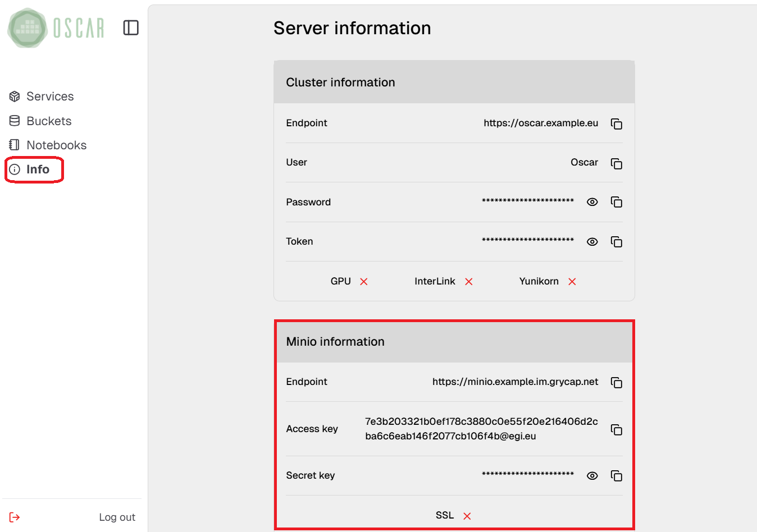Show the hidden cluster password
Image resolution: width=757 pixels, height=532 pixels.
pos(592,202)
